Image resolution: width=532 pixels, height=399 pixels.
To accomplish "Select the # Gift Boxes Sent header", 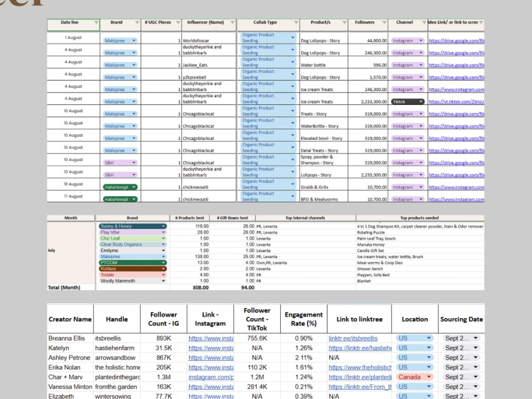I will 232,218.
